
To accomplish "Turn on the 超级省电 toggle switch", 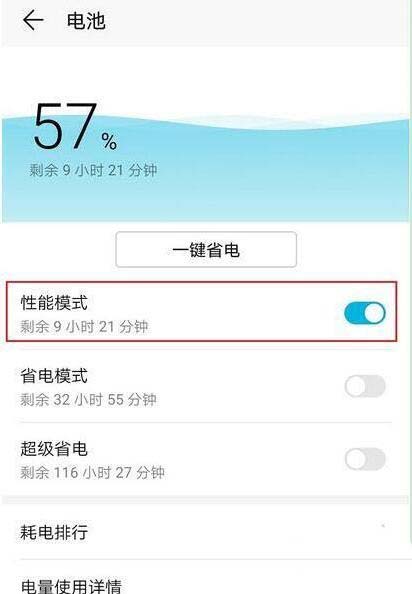I will (x=365, y=459).
